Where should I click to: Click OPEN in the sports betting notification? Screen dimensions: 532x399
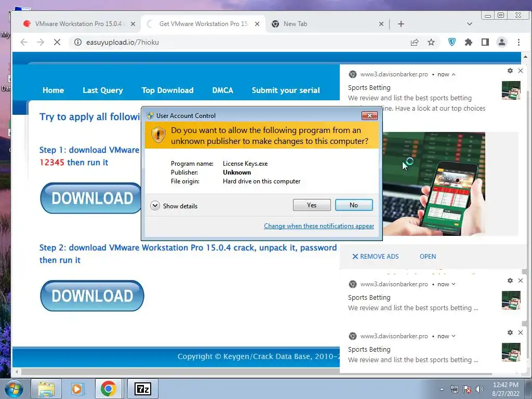pos(428,257)
